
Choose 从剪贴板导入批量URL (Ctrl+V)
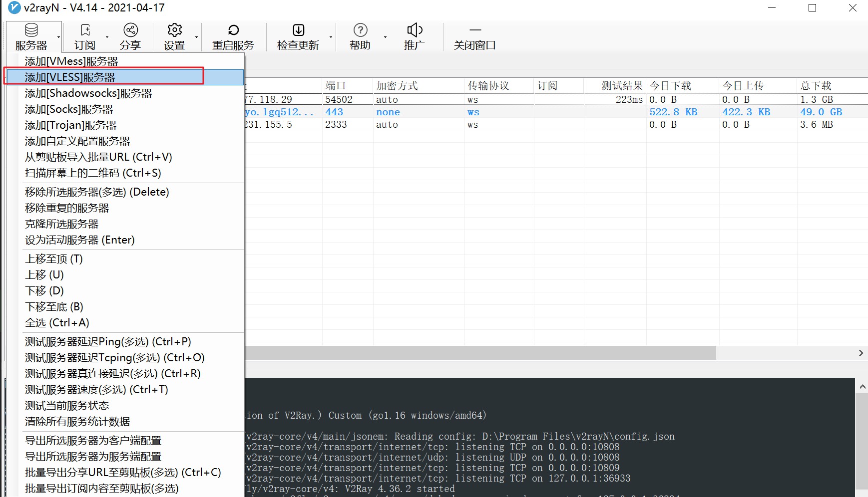124,157
